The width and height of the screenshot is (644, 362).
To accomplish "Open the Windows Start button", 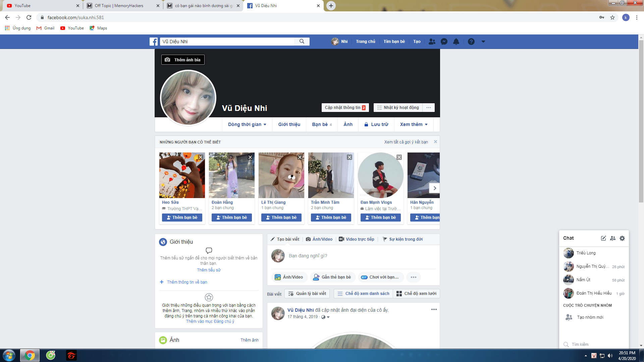I will 9,355.
